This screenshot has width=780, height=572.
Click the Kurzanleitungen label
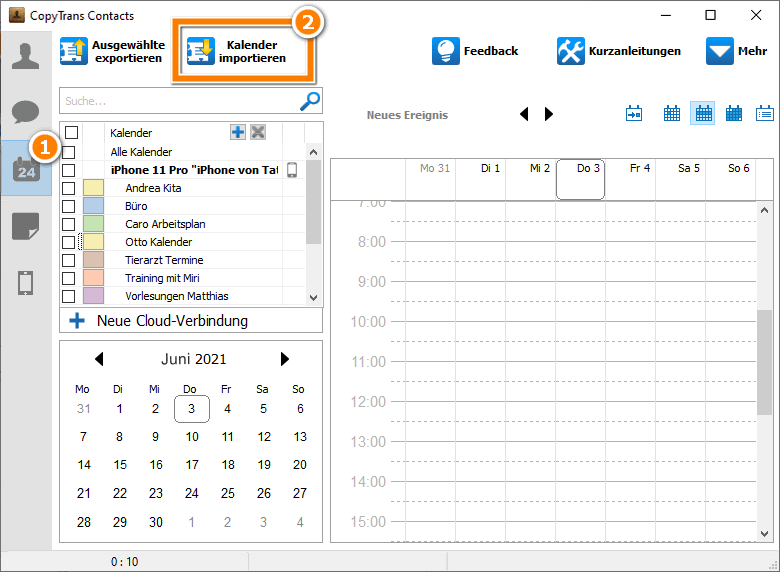(x=634, y=51)
